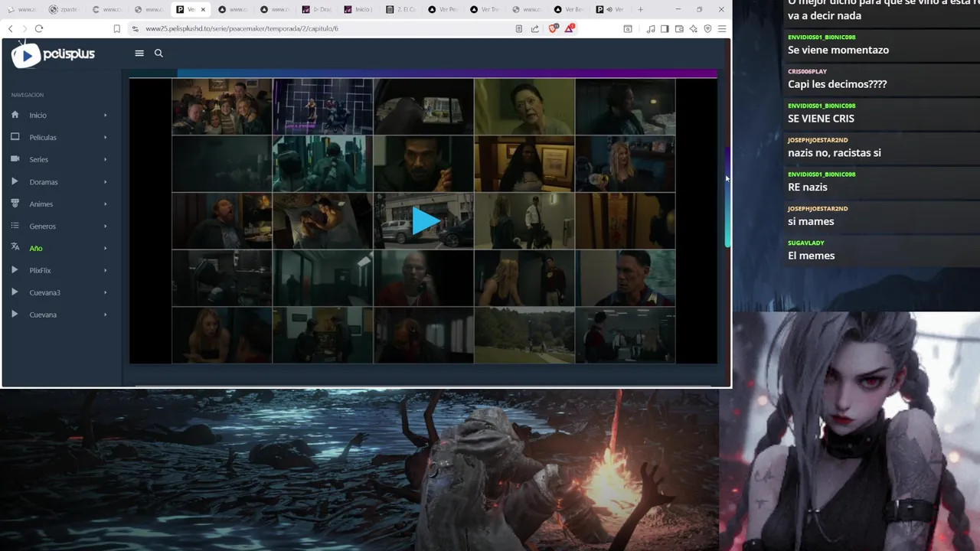Open Brave Shields lion icon
Screen dimensions: 980x551
[553, 28]
